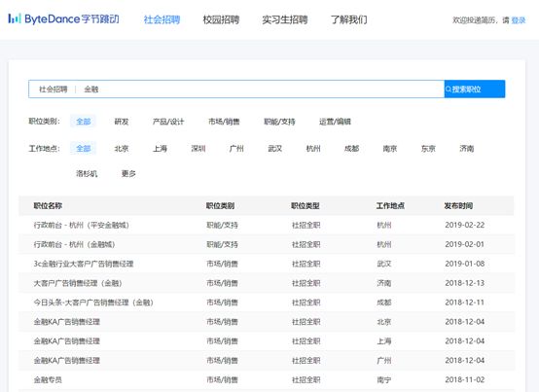Filter job category by 研发
The height and width of the screenshot is (392, 539).
[x=122, y=122]
